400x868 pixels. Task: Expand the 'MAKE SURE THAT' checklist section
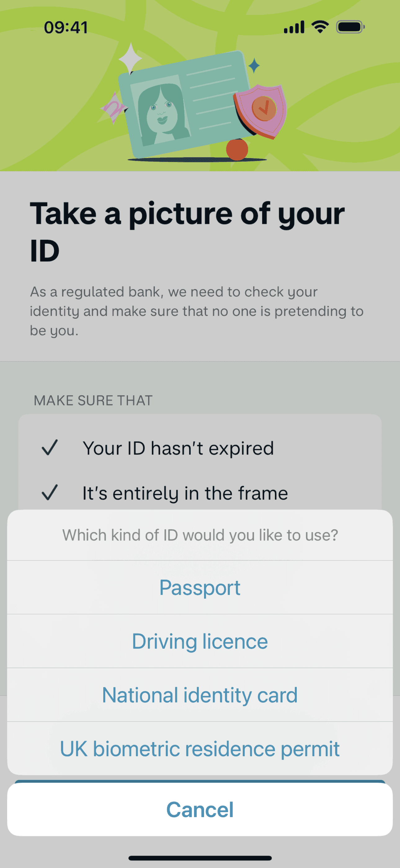93,400
